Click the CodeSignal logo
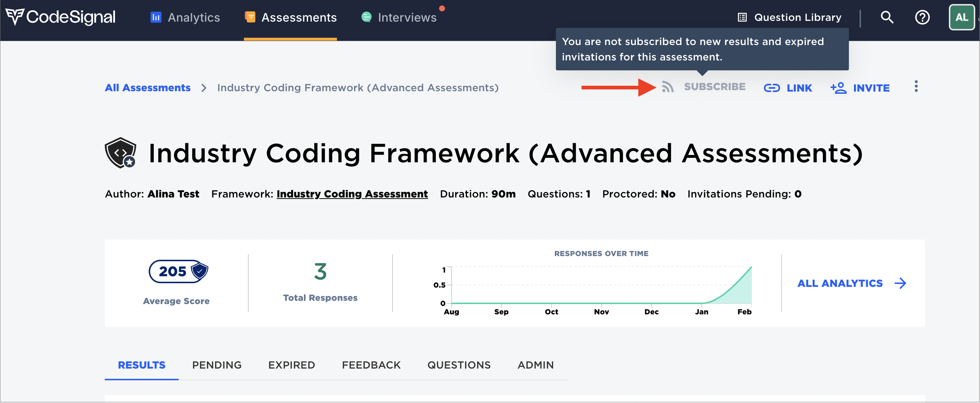This screenshot has height=403, width=980. point(60,17)
